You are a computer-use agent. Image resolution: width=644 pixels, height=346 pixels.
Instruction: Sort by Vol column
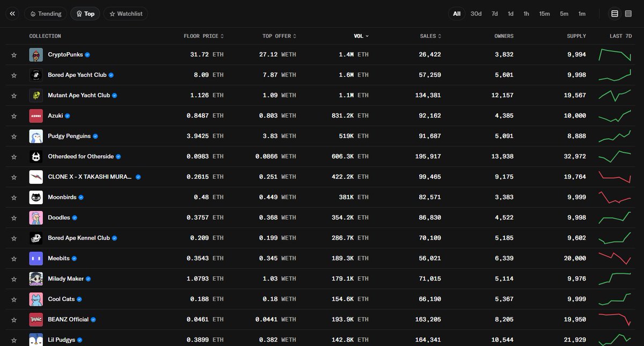click(361, 36)
